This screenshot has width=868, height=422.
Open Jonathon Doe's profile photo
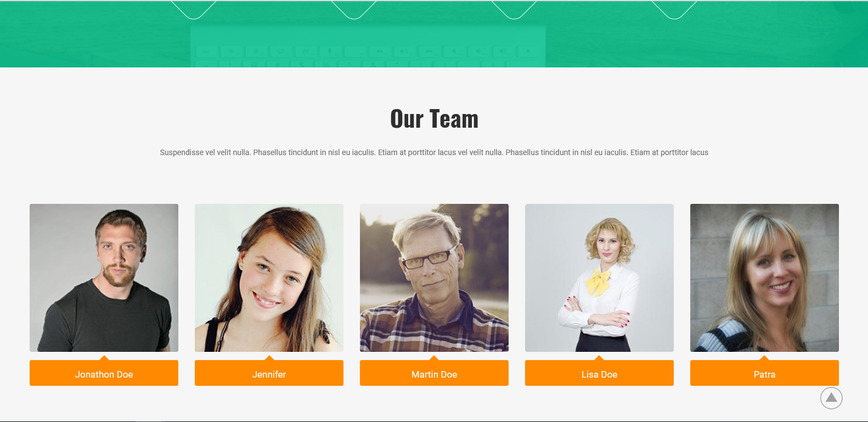[x=104, y=278]
